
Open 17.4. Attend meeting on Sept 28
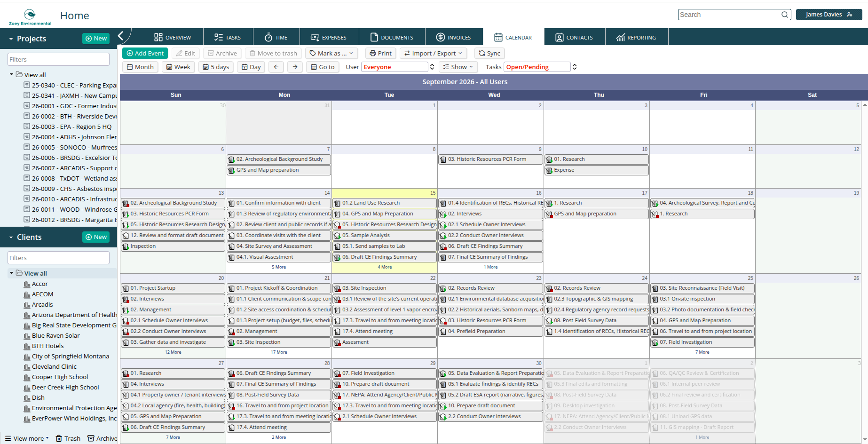click(x=279, y=428)
